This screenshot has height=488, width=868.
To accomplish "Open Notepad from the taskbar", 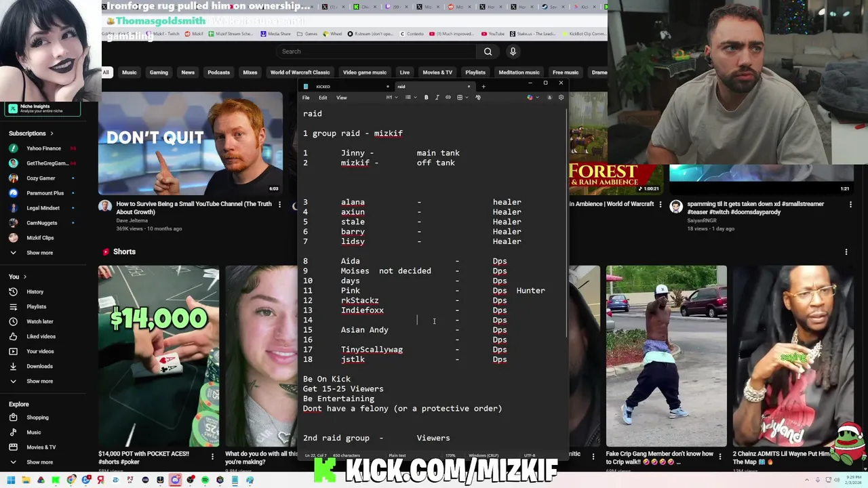I will (x=235, y=481).
